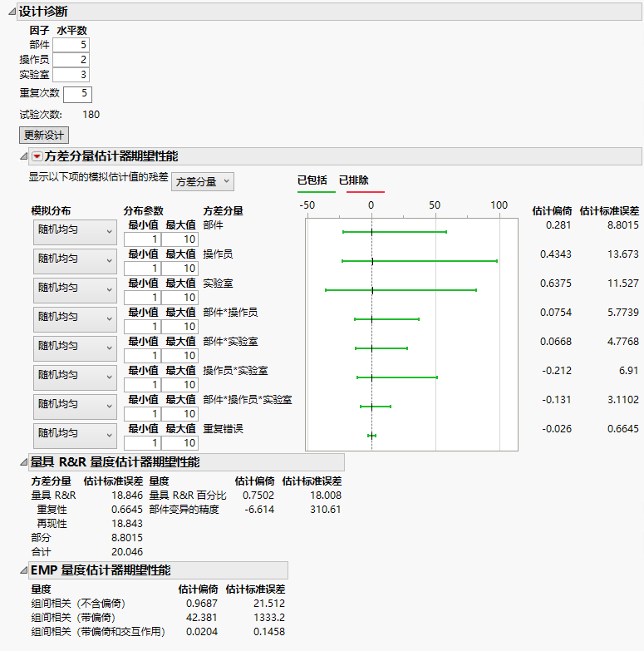This screenshot has width=644, height=651.
Task: Click the 已包括 legend label
Action: coord(312,180)
